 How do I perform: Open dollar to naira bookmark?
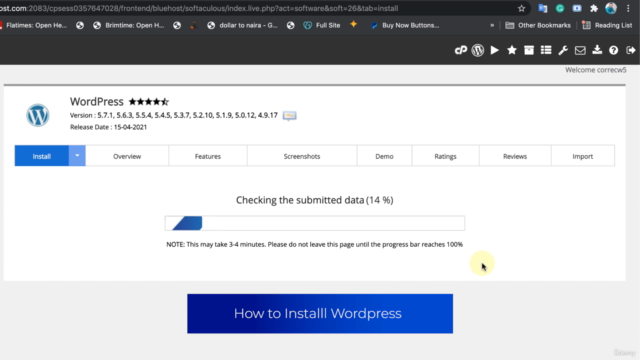pyautogui.click(x=242, y=25)
